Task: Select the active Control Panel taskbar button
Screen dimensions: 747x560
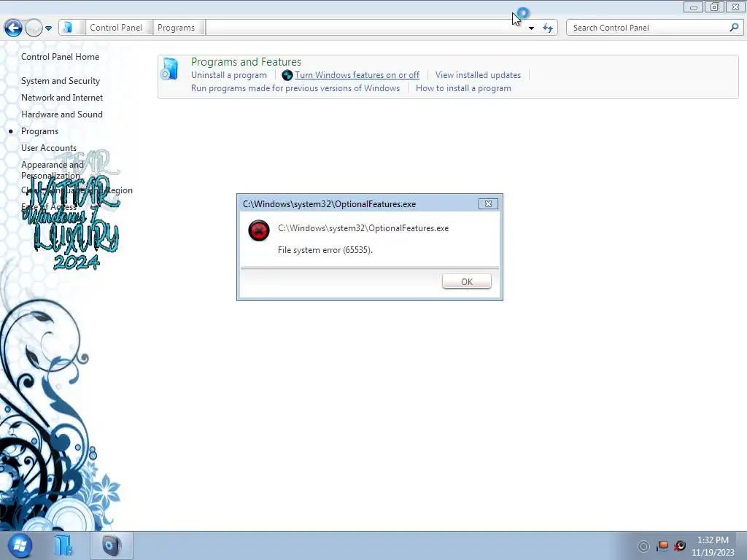Action: [112, 545]
